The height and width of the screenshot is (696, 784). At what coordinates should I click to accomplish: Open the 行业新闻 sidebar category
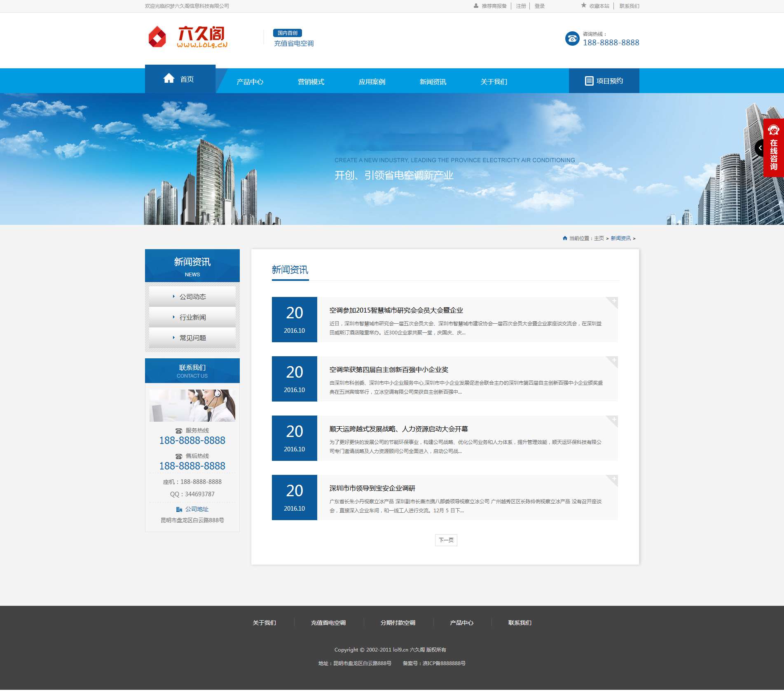pyautogui.click(x=192, y=317)
